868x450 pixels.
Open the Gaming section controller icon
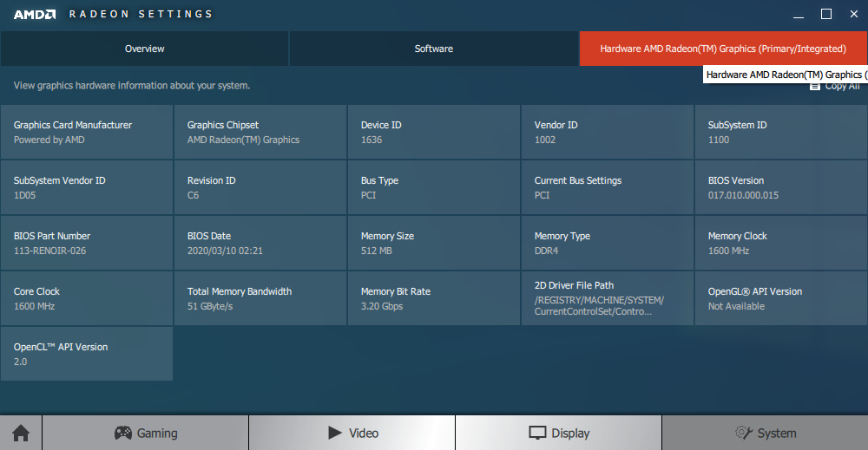tap(124, 433)
